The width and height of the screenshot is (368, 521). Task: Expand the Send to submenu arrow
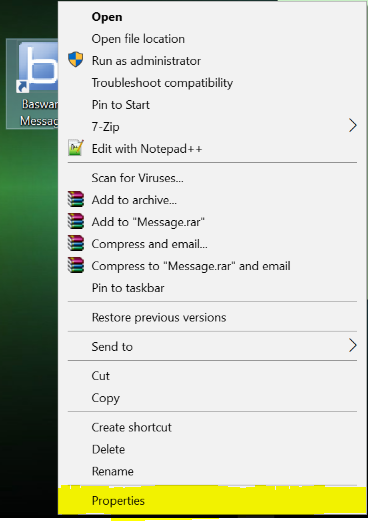(x=353, y=345)
